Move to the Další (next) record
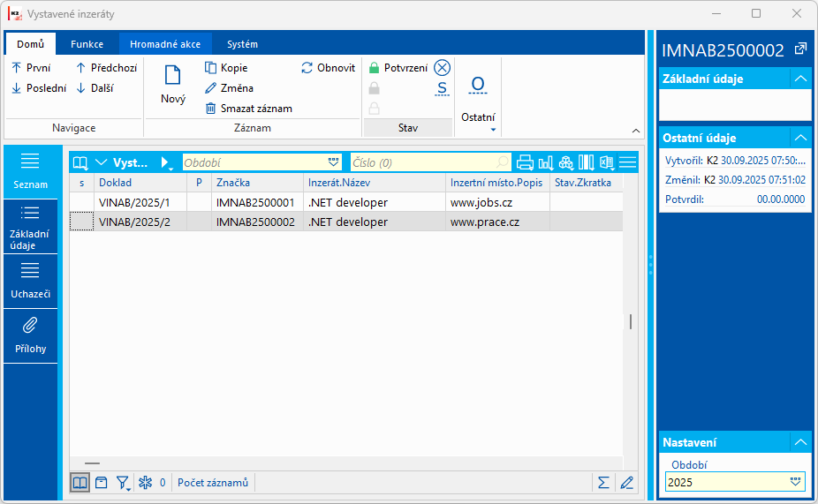818x504 pixels. tap(95, 88)
